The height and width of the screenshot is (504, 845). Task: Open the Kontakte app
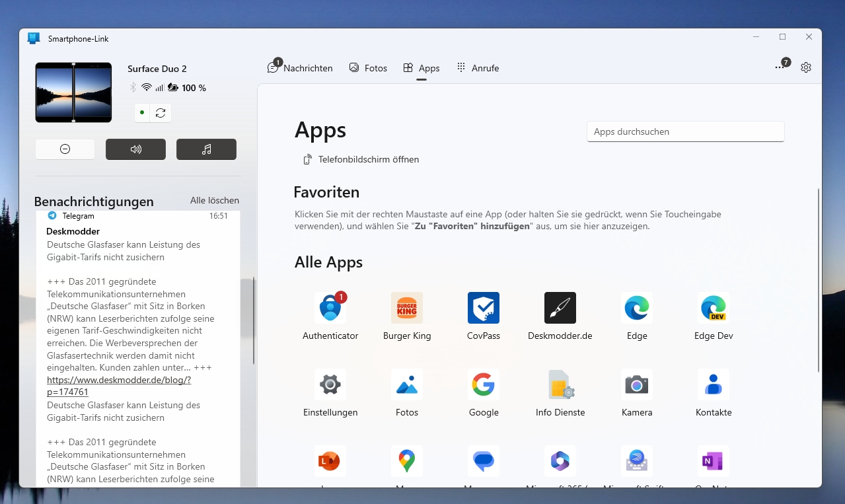[x=714, y=384]
